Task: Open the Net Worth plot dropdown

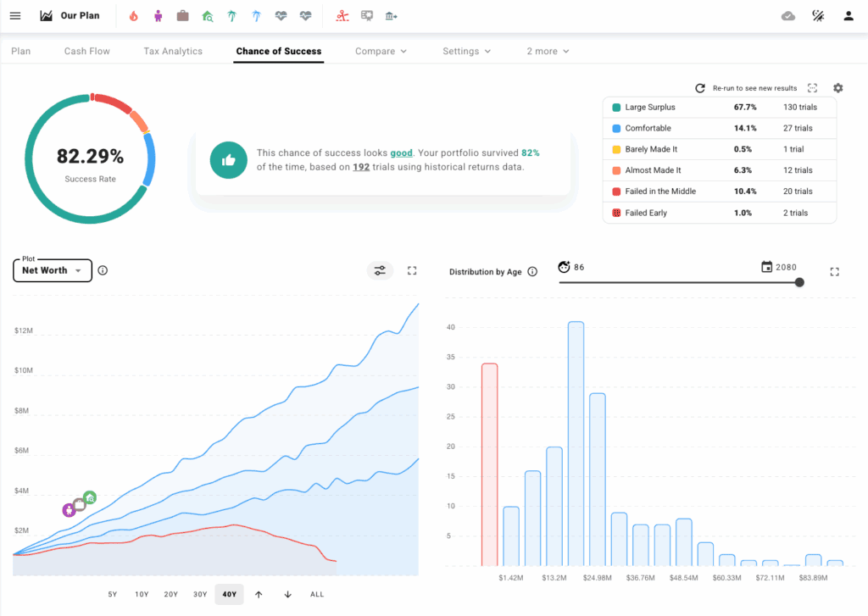Action: coord(52,270)
